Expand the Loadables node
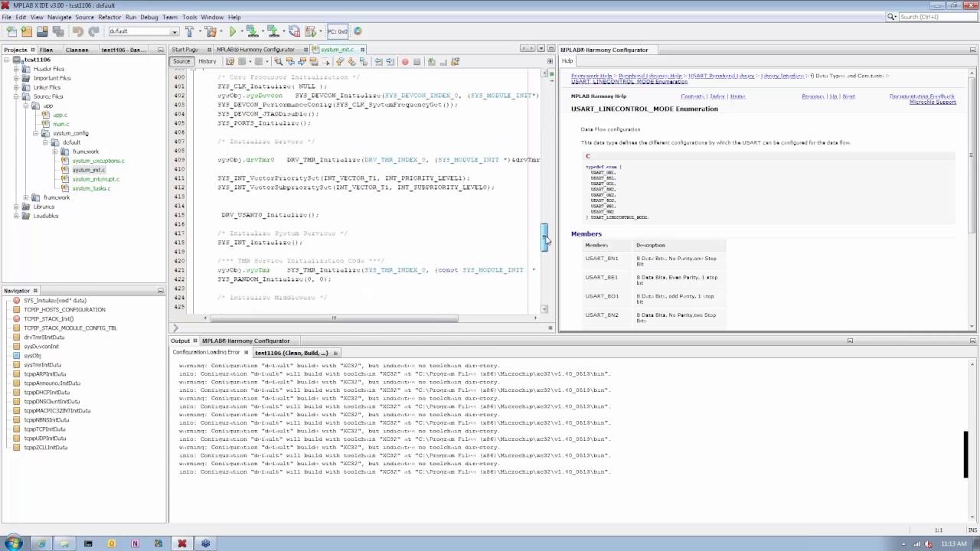Viewport: 980px width, 551px height. (x=16, y=216)
